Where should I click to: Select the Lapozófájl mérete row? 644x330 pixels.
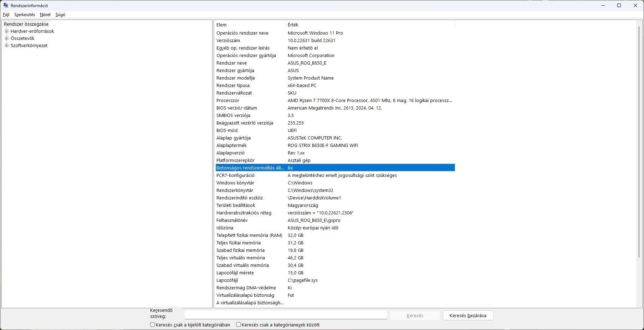click(335, 273)
